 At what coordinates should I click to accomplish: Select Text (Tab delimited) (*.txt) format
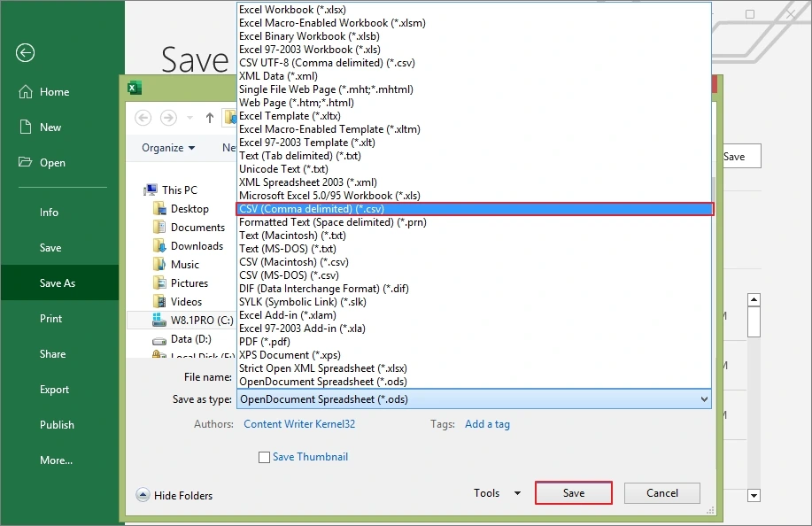474,156
